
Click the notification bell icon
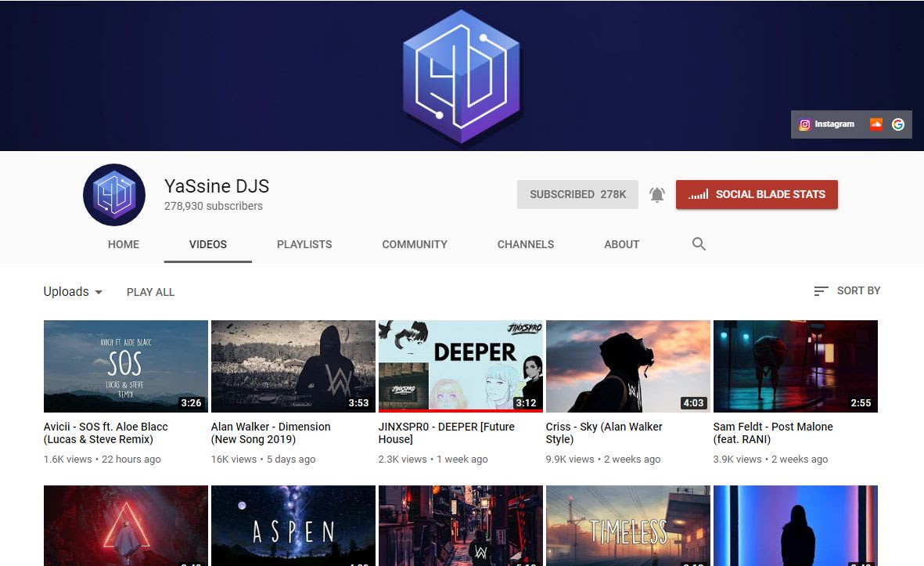(657, 195)
